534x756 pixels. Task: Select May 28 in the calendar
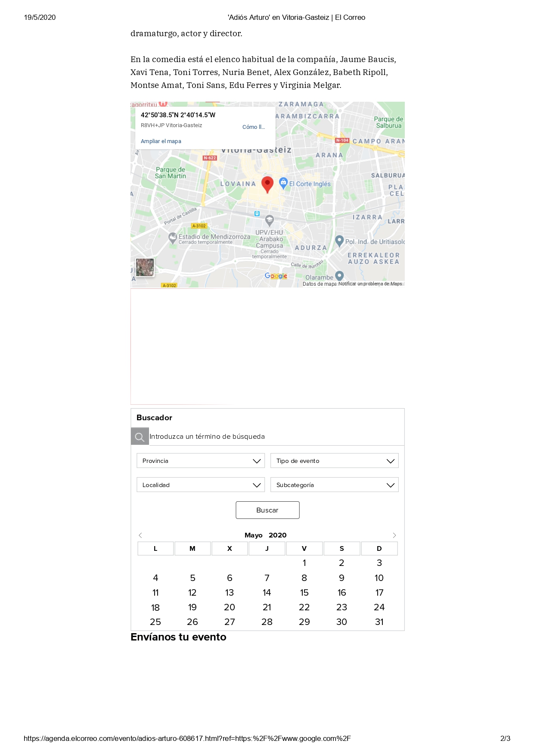(x=267, y=622)
